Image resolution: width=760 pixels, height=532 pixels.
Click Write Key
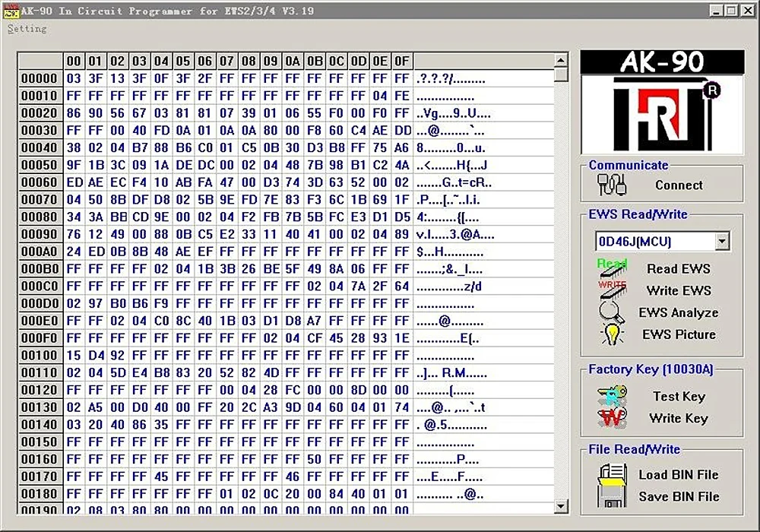pyautogui.click(x=679, y=418)
